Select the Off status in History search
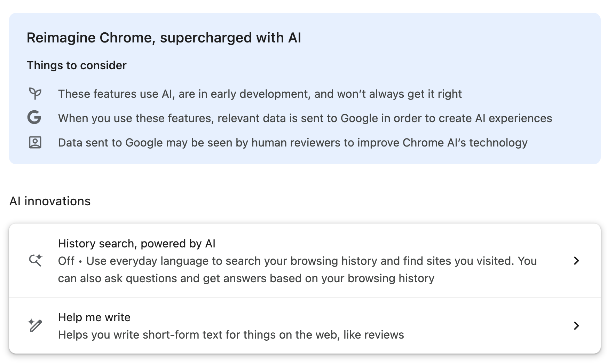Screen dimensions: 607x364 pyautogui.click(x=66, y=261)
